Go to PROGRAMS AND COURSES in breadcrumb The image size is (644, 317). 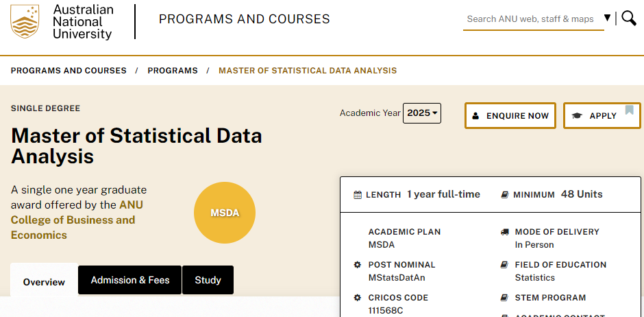[x=69, y=71]
